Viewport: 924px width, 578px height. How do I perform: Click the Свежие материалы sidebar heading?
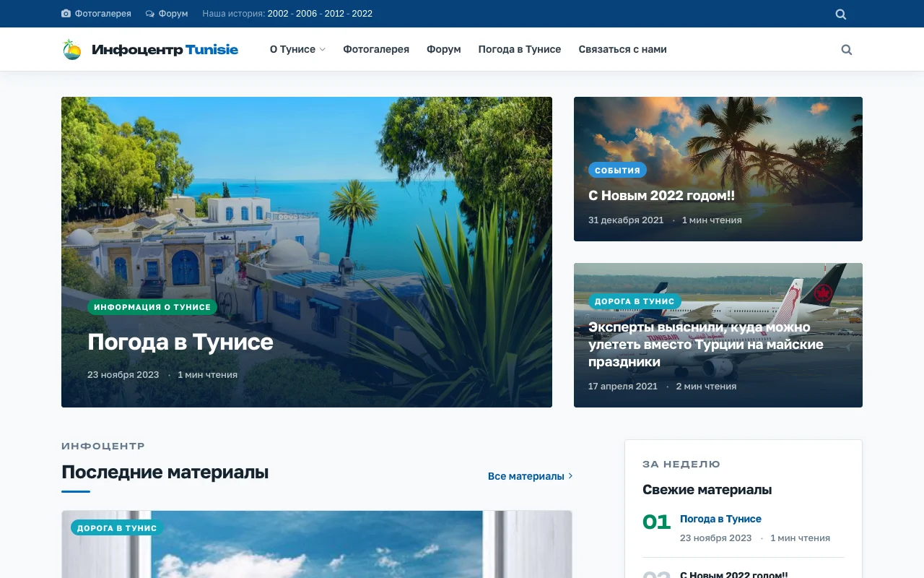point(707,490)
